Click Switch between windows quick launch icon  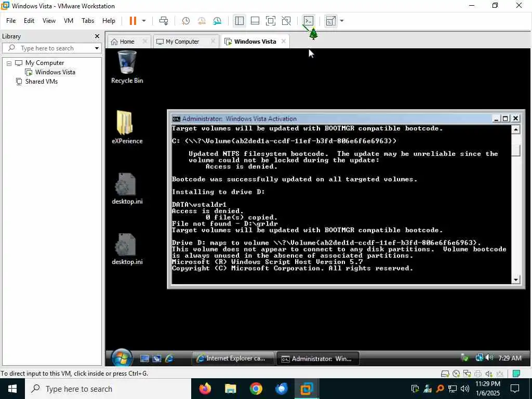[x=157, y=358]
